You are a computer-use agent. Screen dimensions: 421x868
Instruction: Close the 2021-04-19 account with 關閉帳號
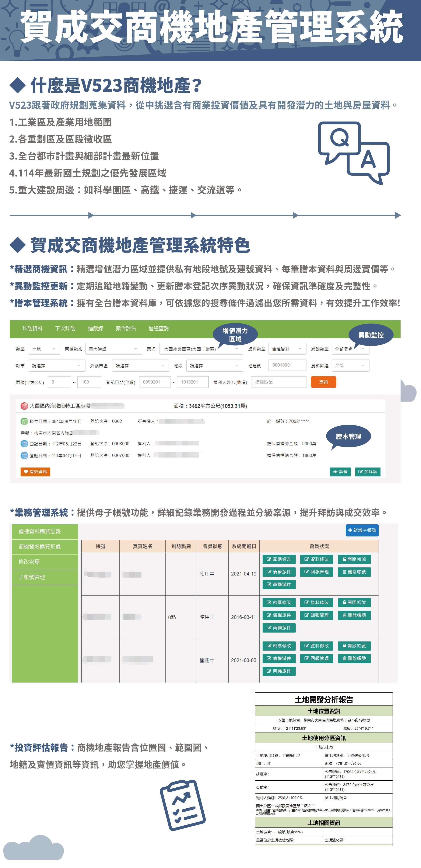[x=354, y=559]
